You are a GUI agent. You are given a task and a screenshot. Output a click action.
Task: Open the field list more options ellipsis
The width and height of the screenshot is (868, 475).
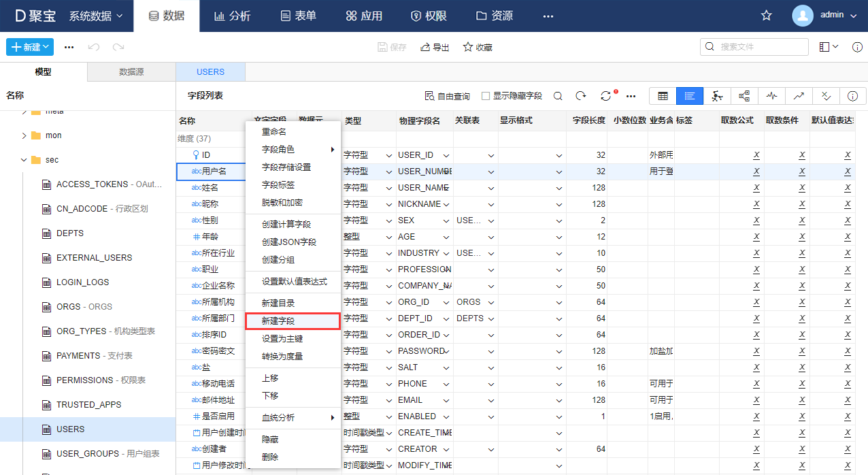coord(631,96)
